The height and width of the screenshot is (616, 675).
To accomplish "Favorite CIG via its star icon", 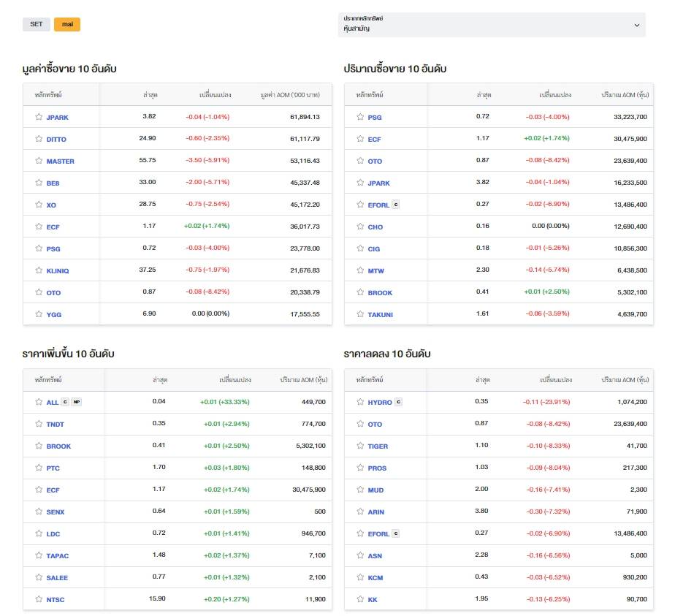I will [x=360, y=248].
